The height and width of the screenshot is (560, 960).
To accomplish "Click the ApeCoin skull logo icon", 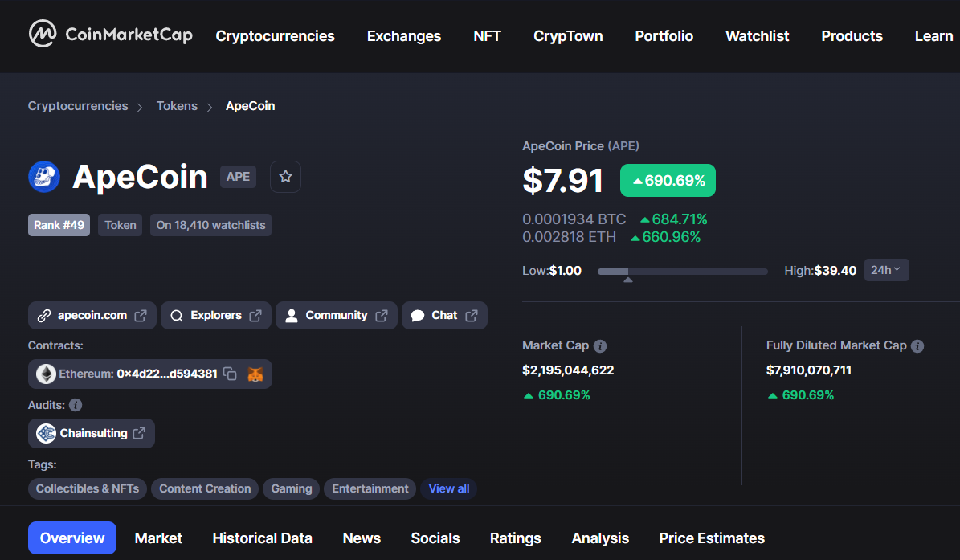I will pyautogui.click(x=44, y=177).
